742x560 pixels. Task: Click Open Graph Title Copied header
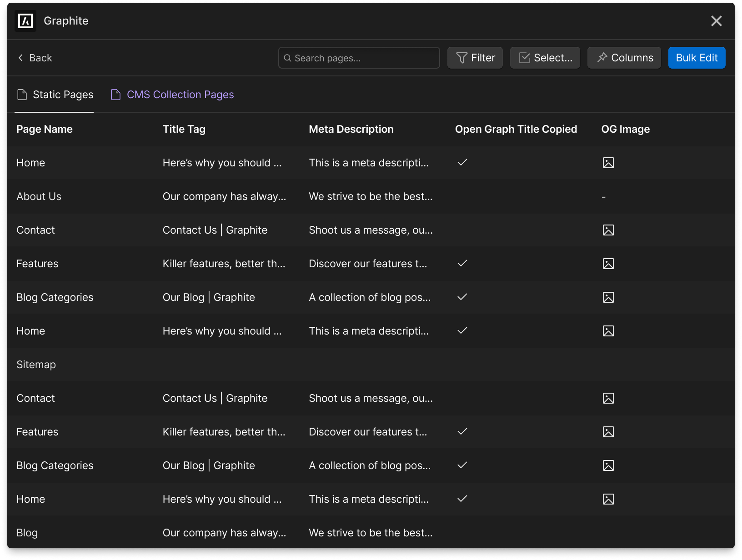coord(516,129)
